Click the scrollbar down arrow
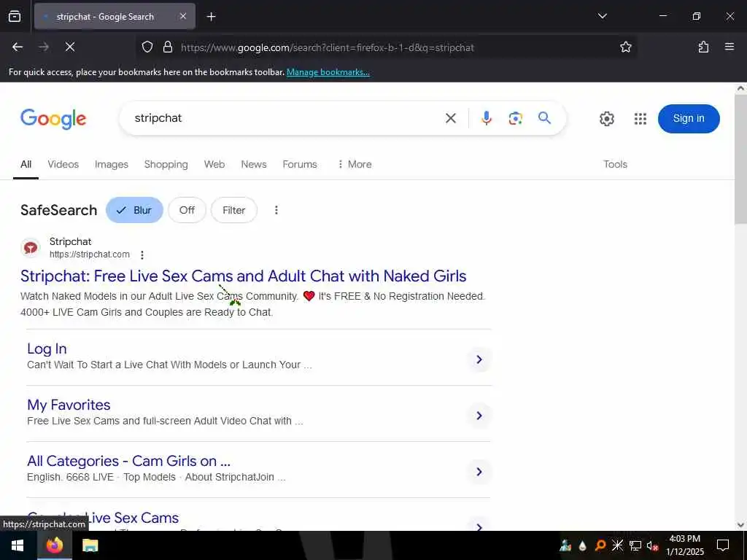This screenshot has height=560, width=747. [740, 525]
